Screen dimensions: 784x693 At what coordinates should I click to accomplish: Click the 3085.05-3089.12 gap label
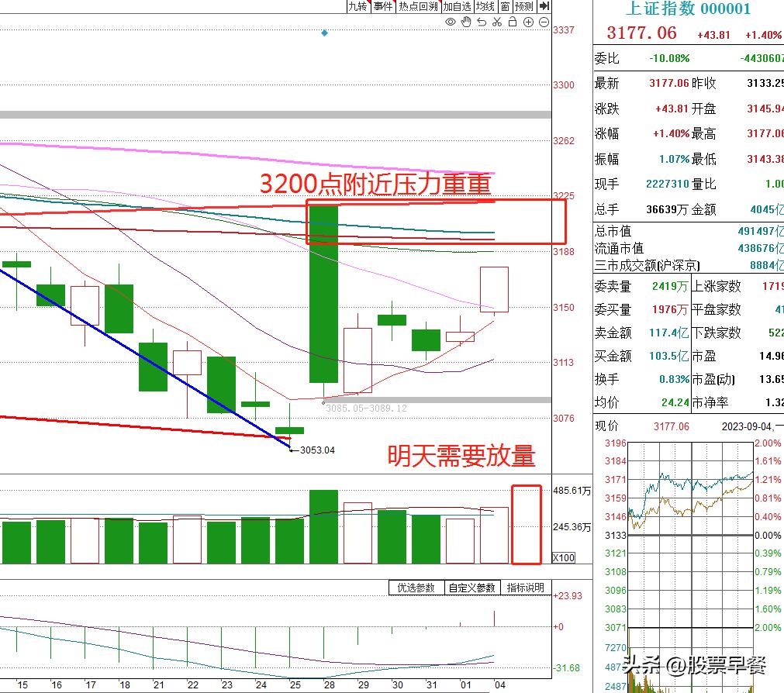click(366, 409)
